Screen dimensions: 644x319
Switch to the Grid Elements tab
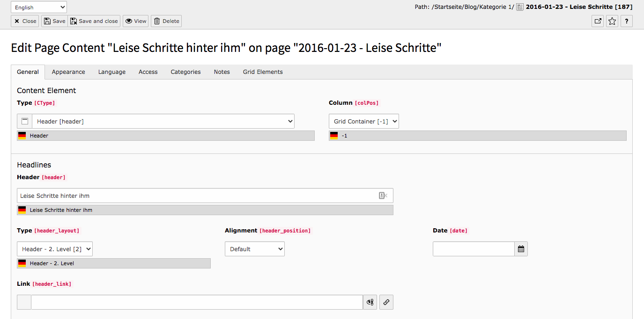(263, 72)
